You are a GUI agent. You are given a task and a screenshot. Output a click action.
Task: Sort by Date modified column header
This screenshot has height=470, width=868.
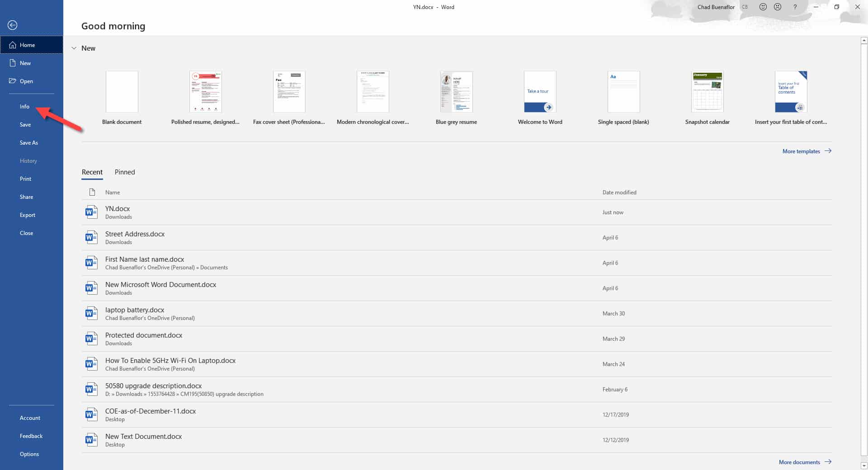click(619, 193)
